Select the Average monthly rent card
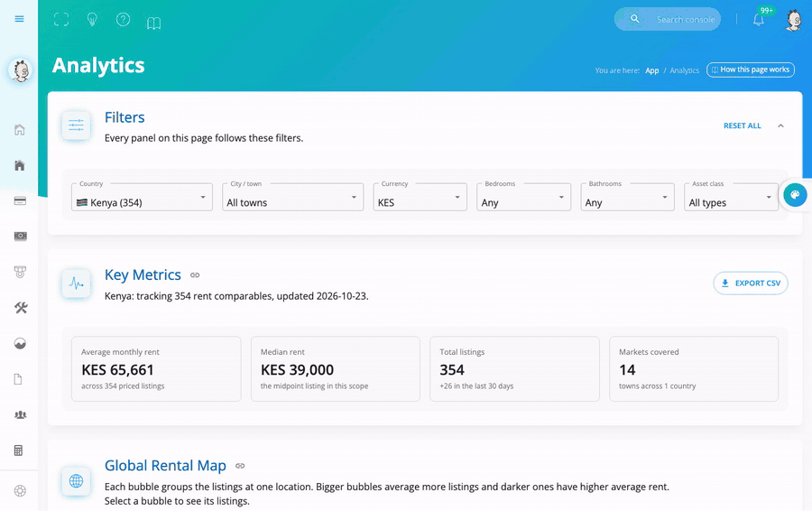The width and height of the screenshot is (812, 511). (156, 369)
